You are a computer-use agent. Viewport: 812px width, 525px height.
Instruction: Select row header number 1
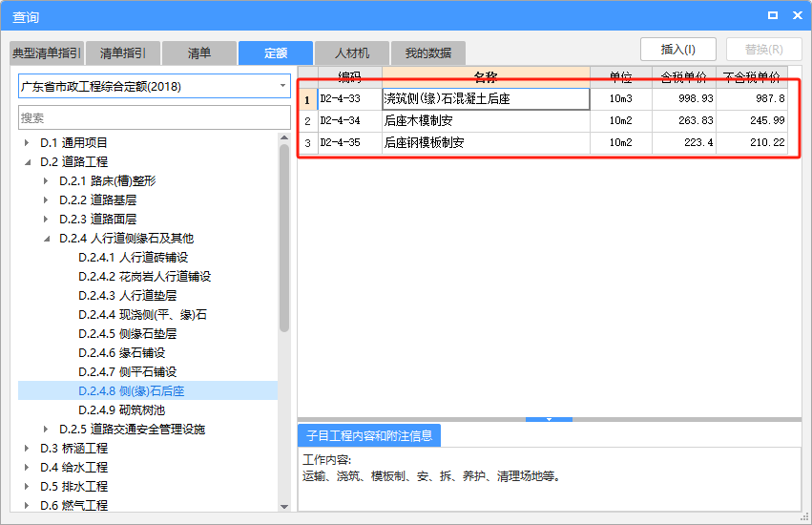tap(307, 99)
